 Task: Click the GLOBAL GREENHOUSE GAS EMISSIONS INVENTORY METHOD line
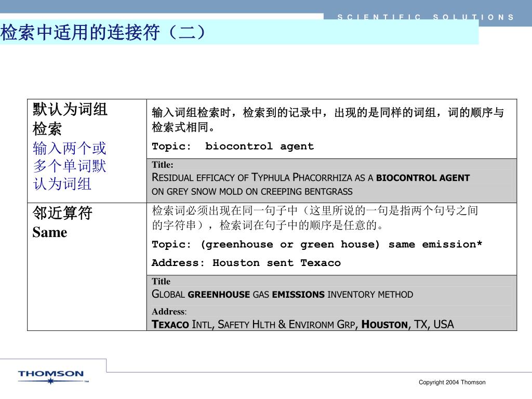coord(282,294)
